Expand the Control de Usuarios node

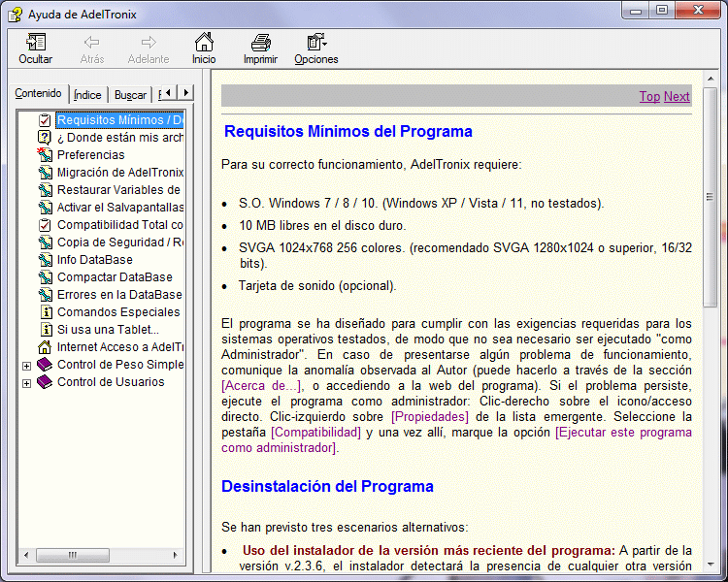click(26, 383)
